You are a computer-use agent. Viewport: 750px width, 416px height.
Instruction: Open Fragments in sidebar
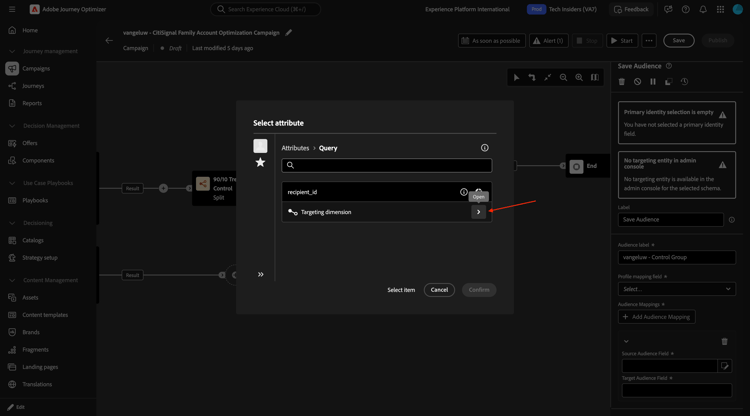(x=35, y=350)
